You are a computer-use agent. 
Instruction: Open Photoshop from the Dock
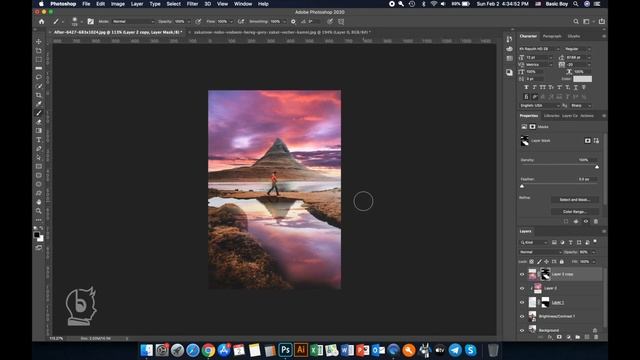tap(285, 350)
